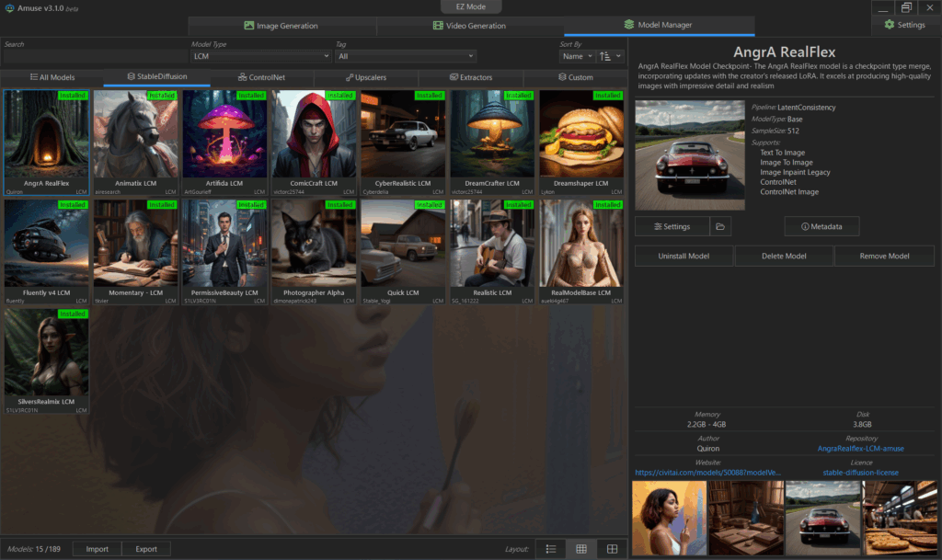
Task: Switch to list layout view
Action: pyautogui.click(x=550, y=549)
